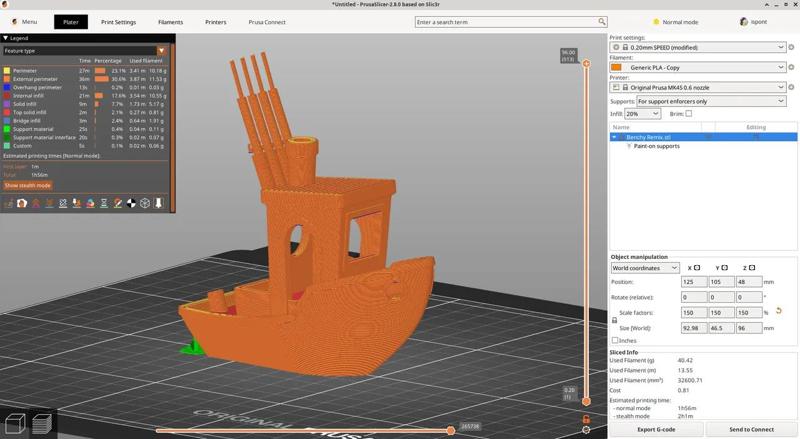Open the Infill percentage dropdown

(643, 114)
